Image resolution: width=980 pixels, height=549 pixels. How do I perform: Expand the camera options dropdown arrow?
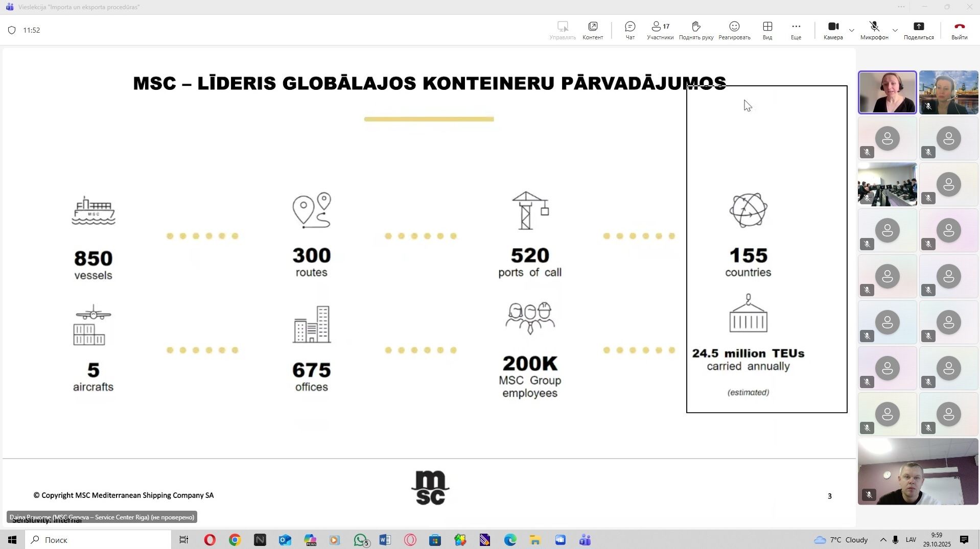point(852,31)
